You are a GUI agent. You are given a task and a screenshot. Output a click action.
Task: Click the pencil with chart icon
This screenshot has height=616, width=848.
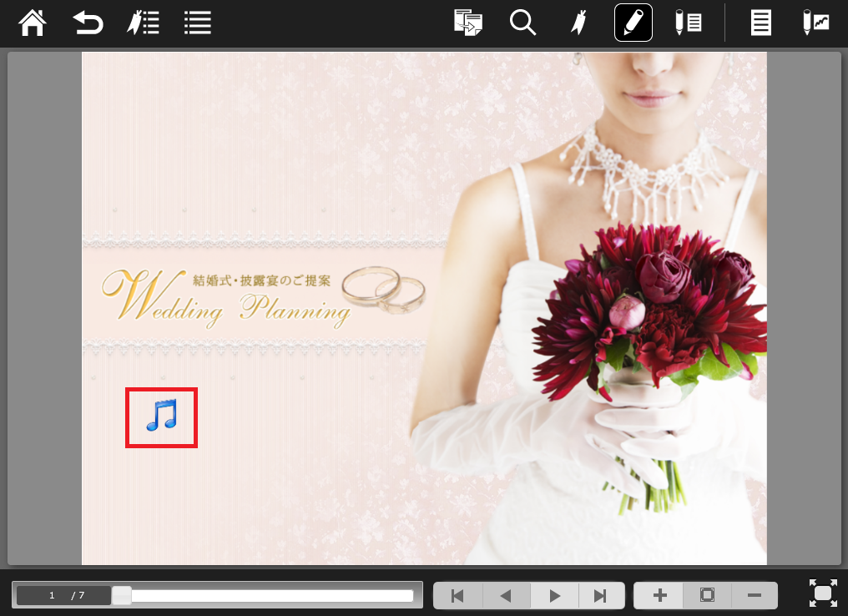coord(815,23)
